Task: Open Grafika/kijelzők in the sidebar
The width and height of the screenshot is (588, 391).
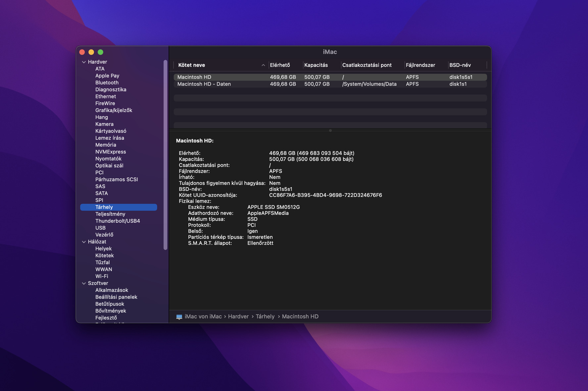Action: 114,110
